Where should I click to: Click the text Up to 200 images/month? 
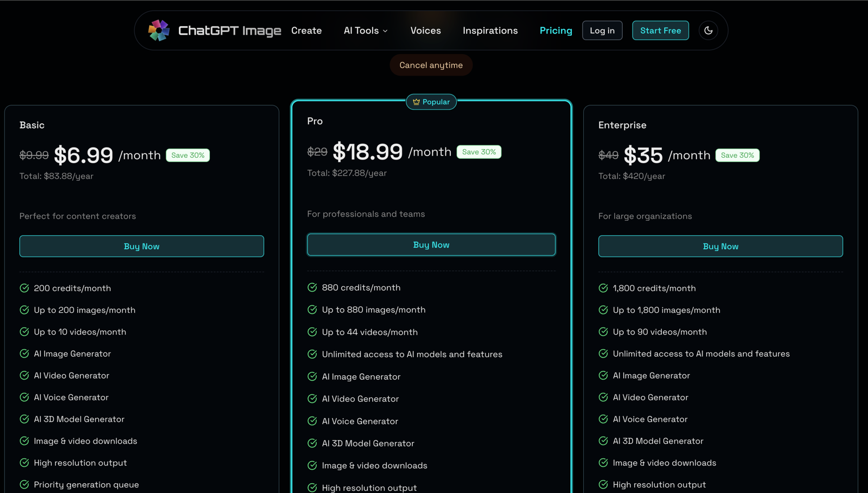tap(85, 310)
